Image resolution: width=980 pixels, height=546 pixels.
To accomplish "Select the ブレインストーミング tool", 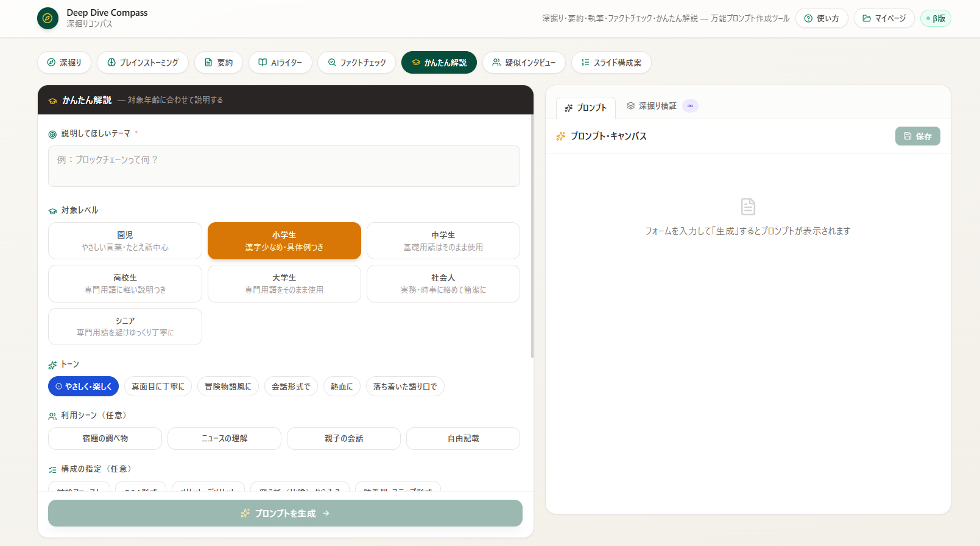I will pos(143,63).
